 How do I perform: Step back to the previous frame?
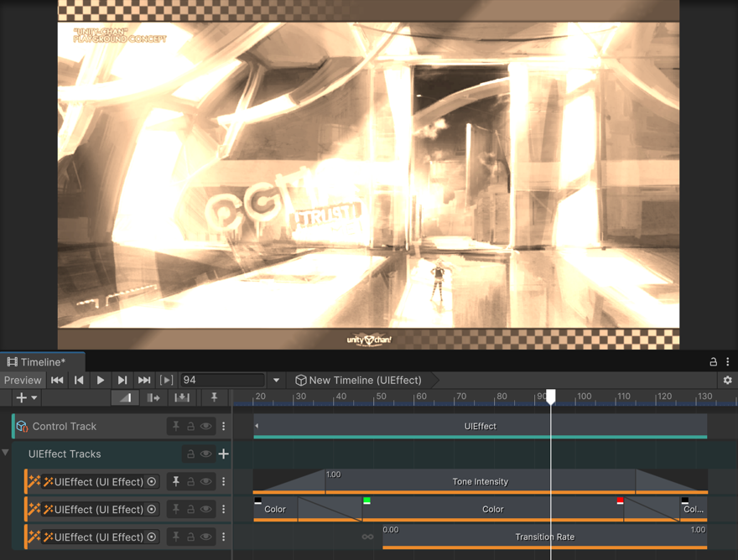pyautogui.click(x=79, y=380)
